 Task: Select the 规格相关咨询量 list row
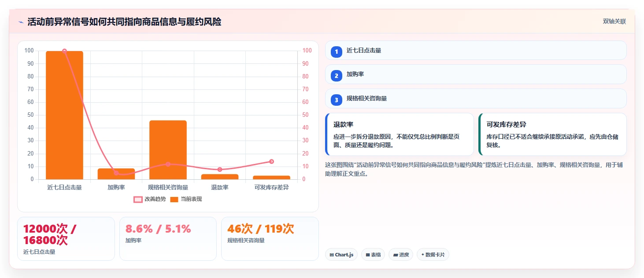(x=476, y=98)
